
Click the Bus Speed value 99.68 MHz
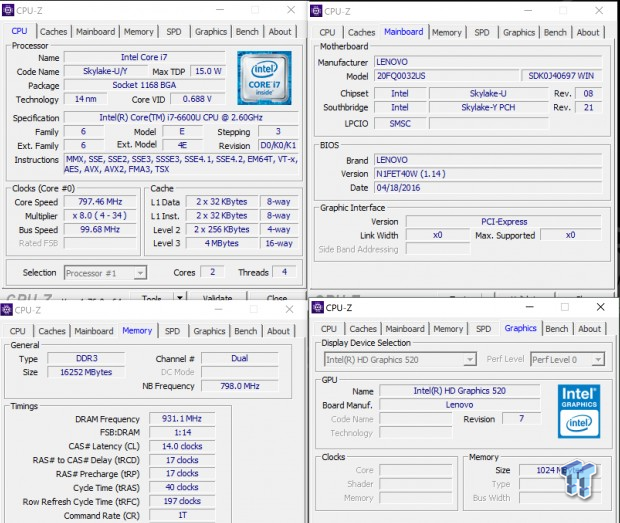click(100, 229)
